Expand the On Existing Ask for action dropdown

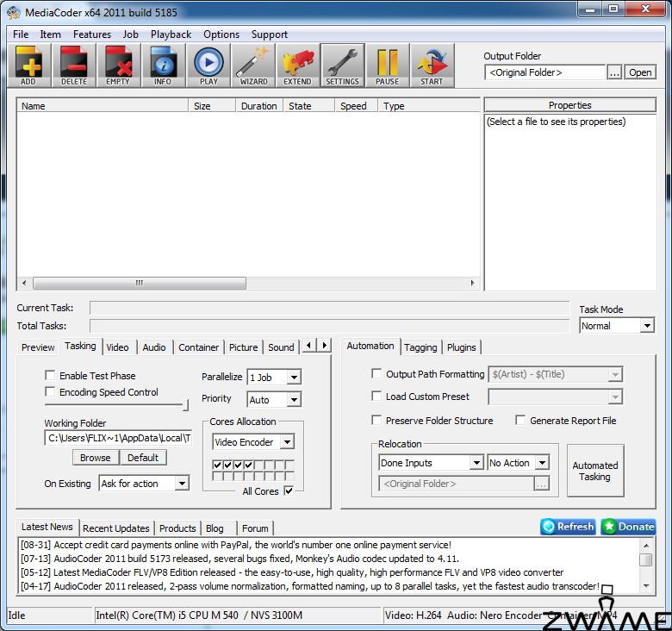coord(182,483)
